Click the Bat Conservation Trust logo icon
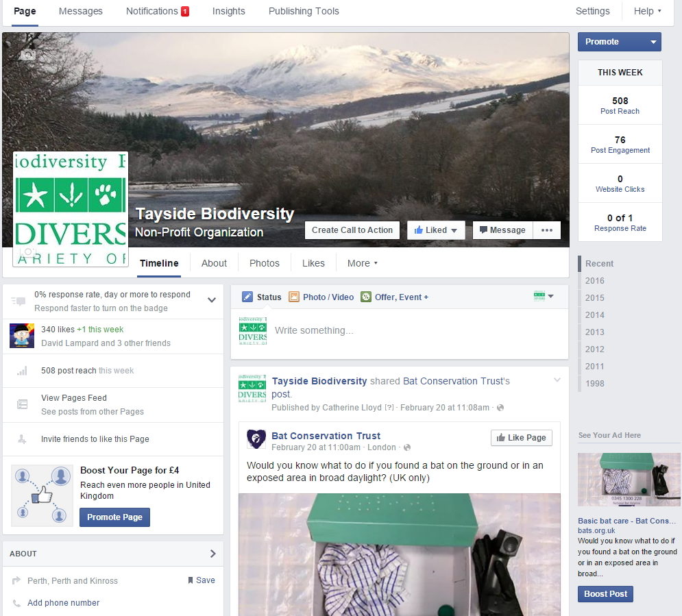The image size is (682, 616). pyautogui.click(x=256, y=439)
